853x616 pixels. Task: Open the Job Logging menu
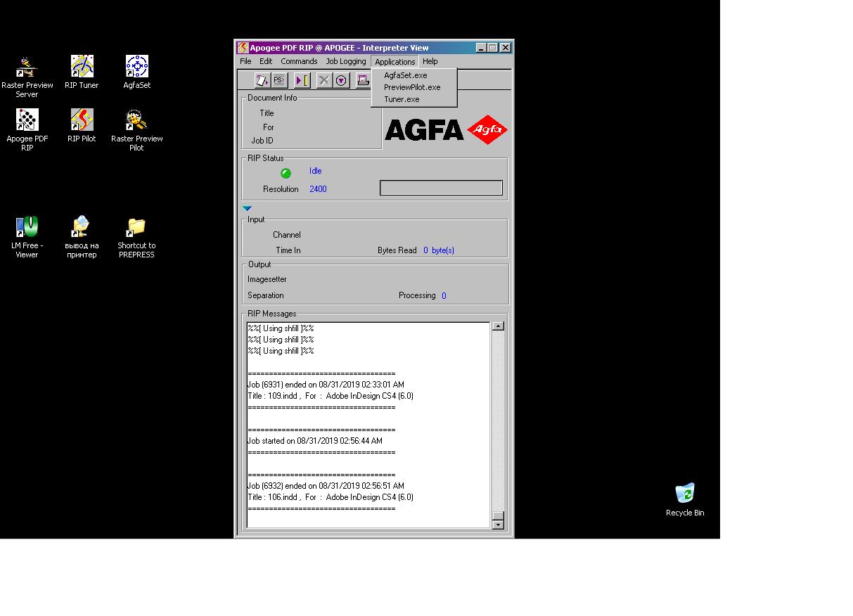[x=346, y=61]
